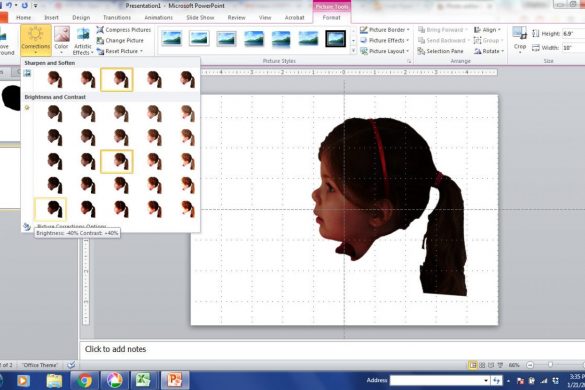This screenshot has height=390, width=585.
Task: Open the Rotate dropdown menu
Action: point(489,51)
